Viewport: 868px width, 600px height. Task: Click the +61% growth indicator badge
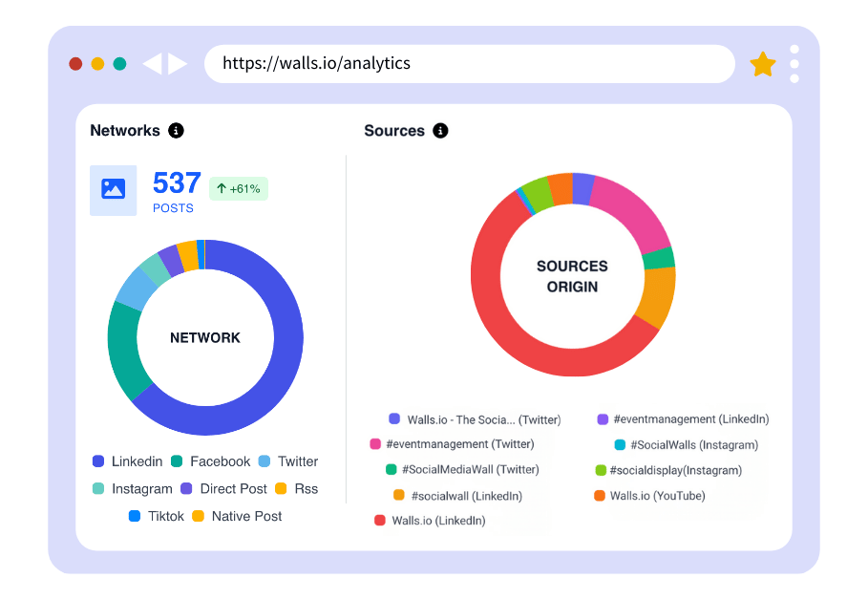pos(238,188)
